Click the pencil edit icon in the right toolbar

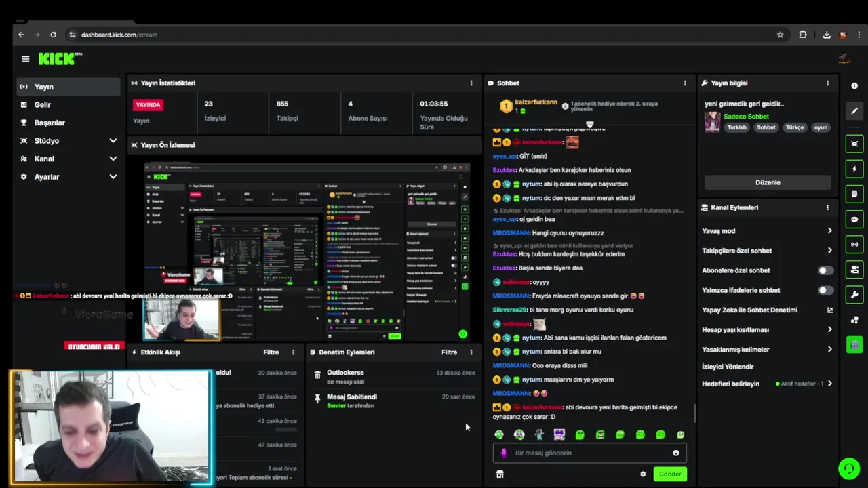point(854,111)
